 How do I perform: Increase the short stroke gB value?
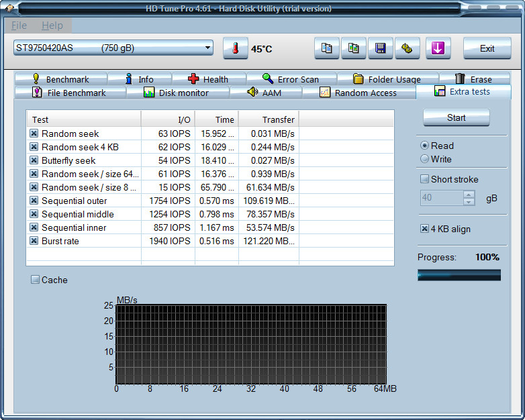point(469,195)
